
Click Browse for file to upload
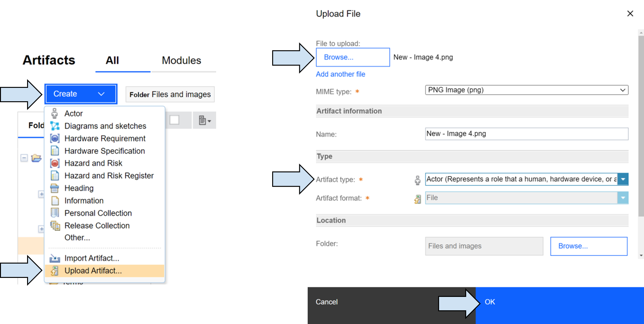(353, 57)
